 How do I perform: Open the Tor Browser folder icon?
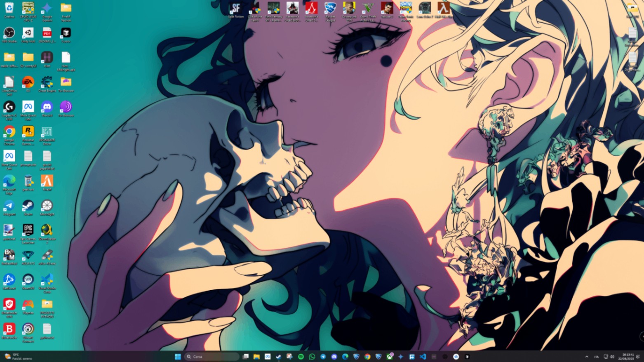(66, 84)
